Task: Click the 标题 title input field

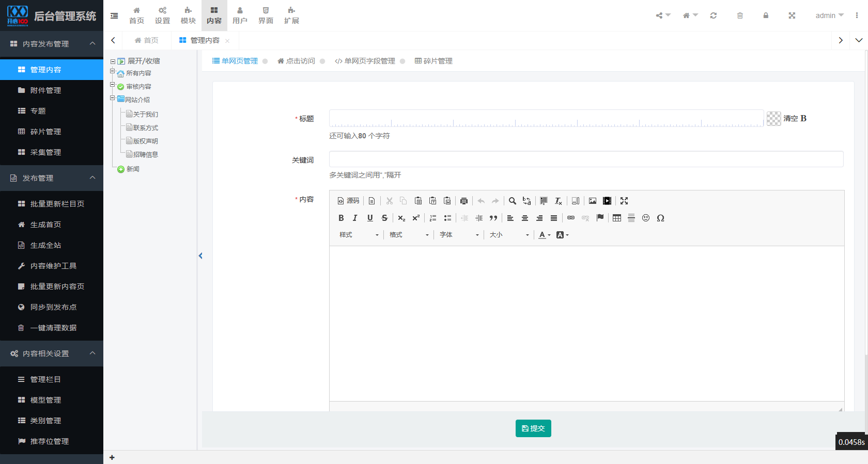Action: click(546, 118)
